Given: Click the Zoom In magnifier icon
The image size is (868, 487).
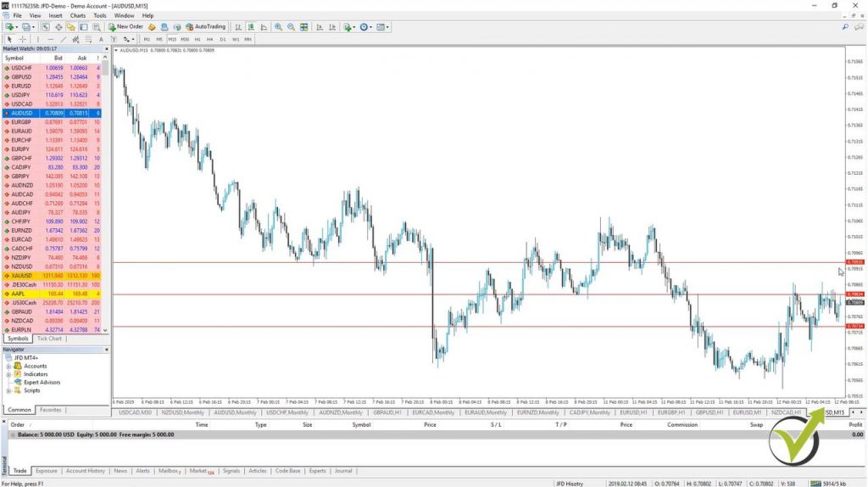Looking at the screenshot, I should point(278,27).
